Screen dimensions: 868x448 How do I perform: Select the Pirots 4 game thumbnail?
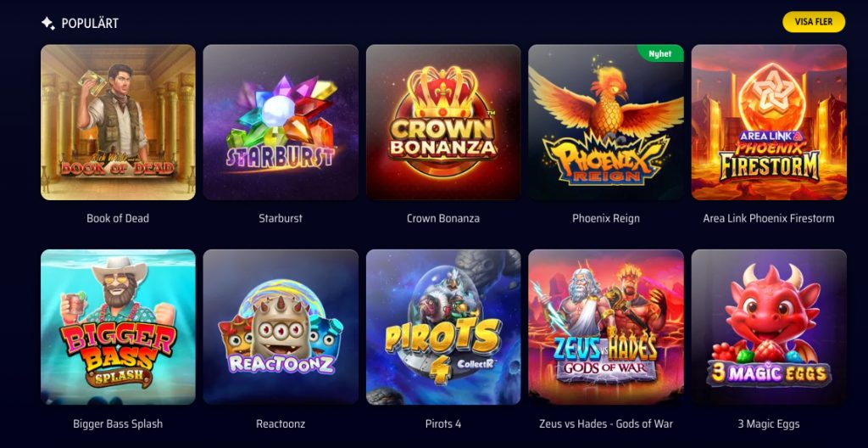[443, 328]
